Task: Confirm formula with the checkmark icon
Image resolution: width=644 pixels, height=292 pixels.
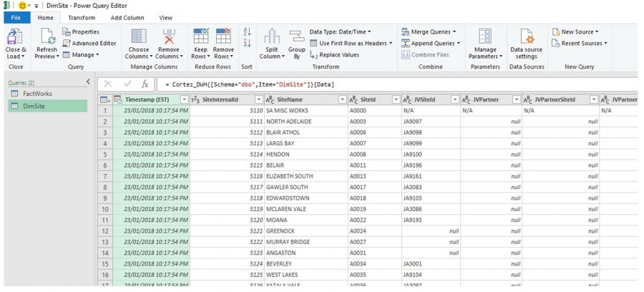Action: (128, 84)
